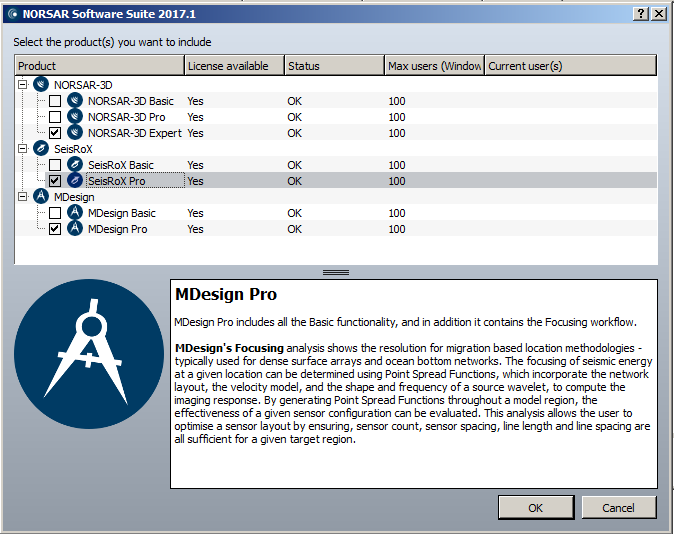Close the NORSAR Software Suite dialog
674x534 pixels.
659,14
